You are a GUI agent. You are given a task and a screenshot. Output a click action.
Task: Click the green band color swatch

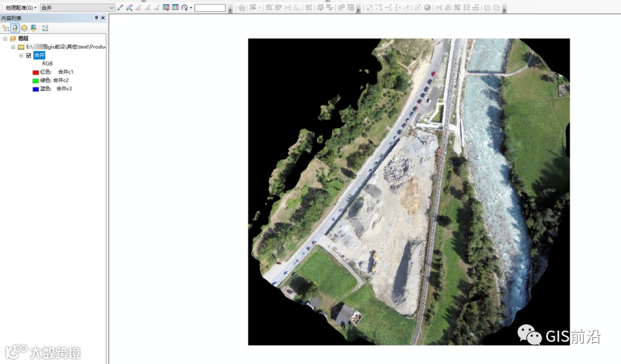[x=36, y=81]
